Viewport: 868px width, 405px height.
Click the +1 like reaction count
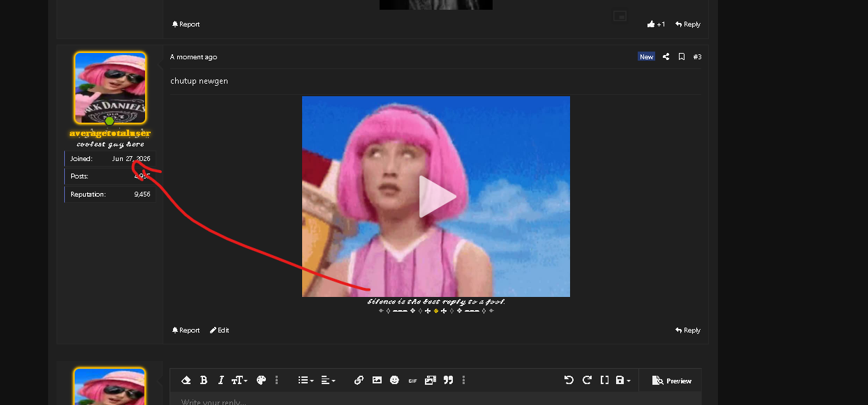pos(656,24)
